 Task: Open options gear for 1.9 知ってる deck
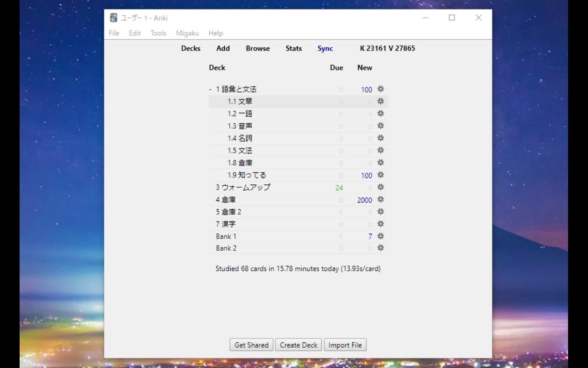click(380, 175)
